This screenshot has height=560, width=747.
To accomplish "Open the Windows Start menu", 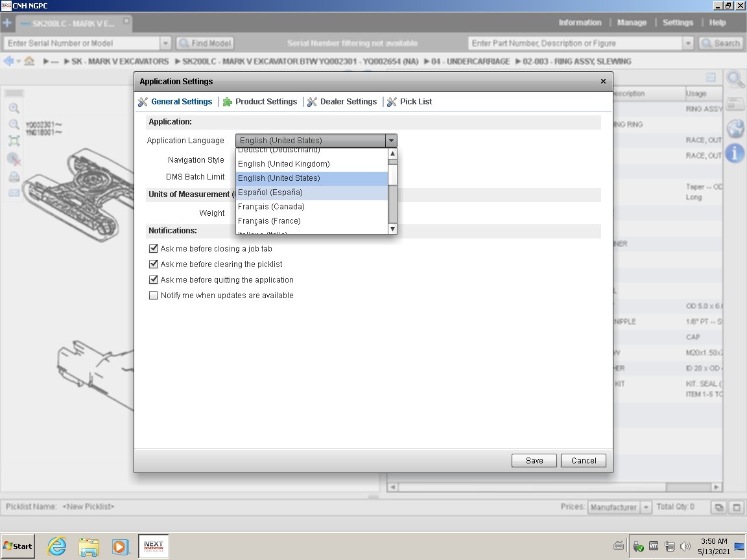I will pos(18,546).
